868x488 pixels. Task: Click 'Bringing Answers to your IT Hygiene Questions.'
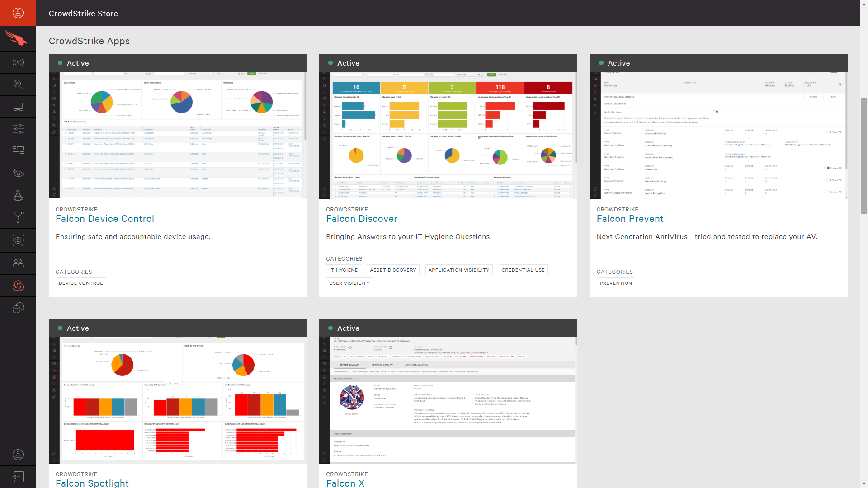(409, 237)
